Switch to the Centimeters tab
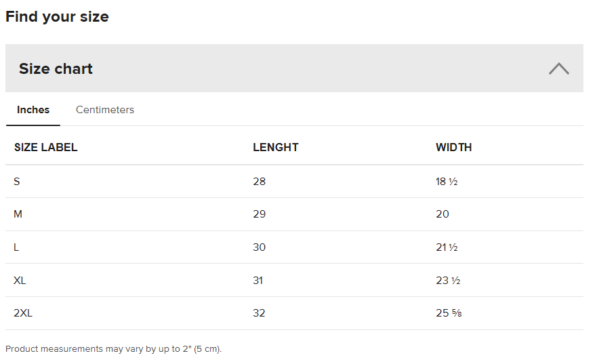Screen dimensions: 597x364 (x=105, y=110)
